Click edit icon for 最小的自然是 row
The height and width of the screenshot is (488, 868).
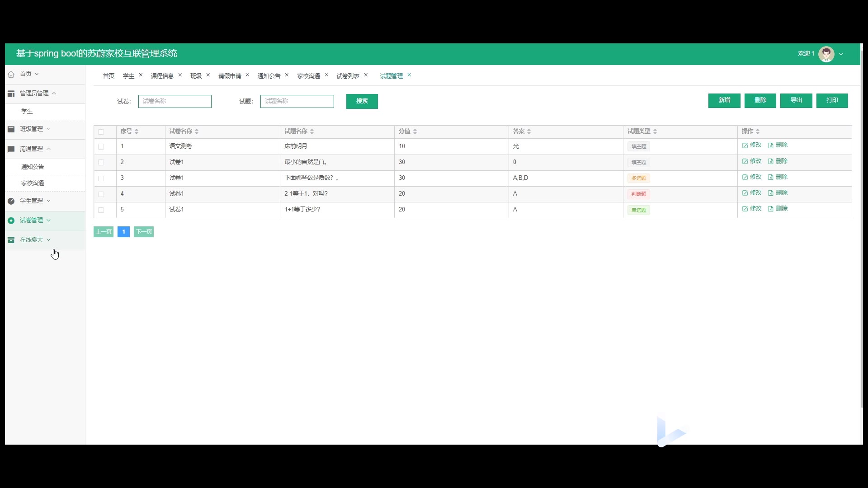745,161
